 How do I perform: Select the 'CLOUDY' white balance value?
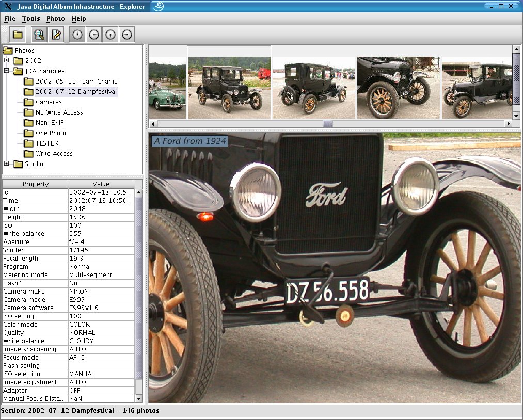tap(101, 341)
